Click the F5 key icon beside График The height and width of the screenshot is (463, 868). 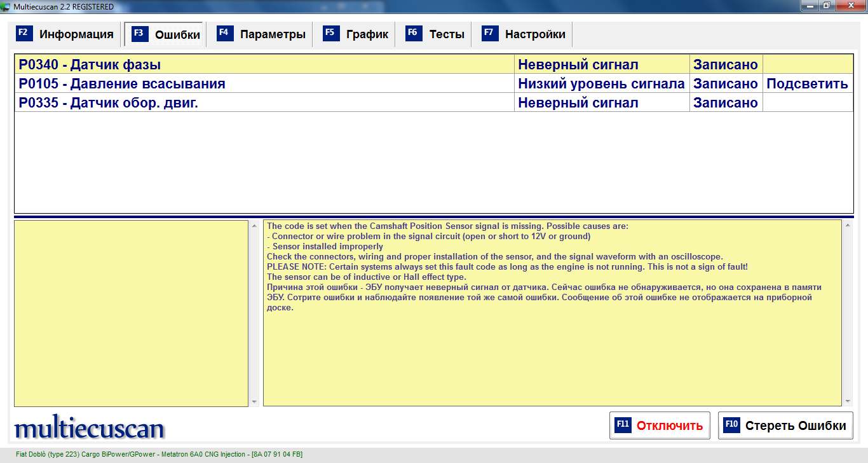331,34
